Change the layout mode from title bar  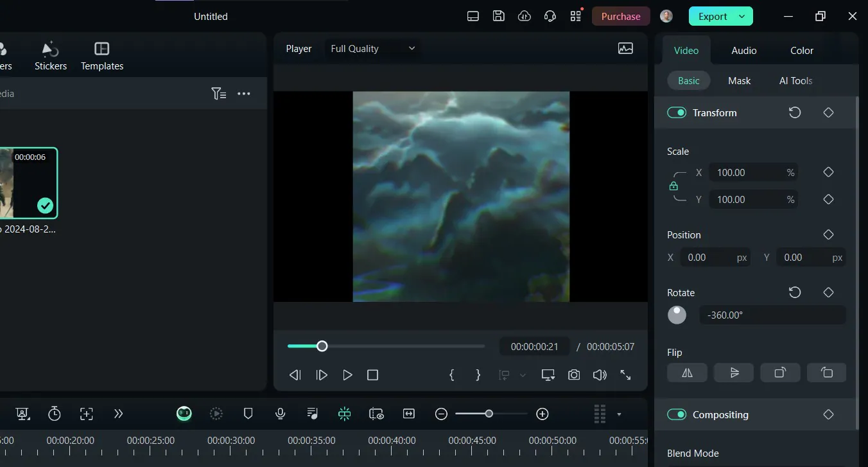(473, 16)
